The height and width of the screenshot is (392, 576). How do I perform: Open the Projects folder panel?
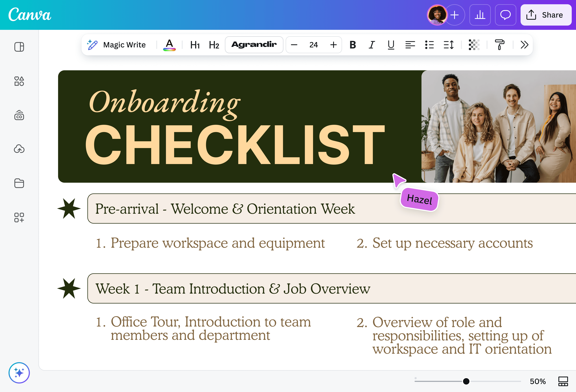(19, 183)
